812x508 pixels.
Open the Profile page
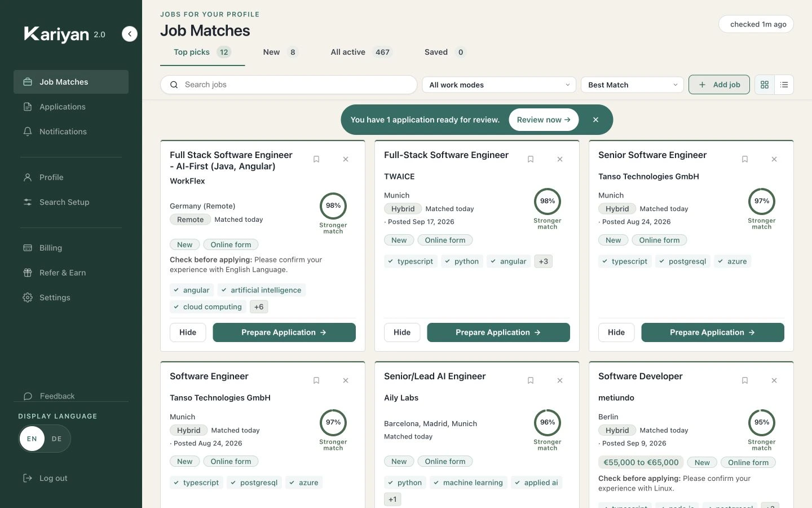coord(71,177)
